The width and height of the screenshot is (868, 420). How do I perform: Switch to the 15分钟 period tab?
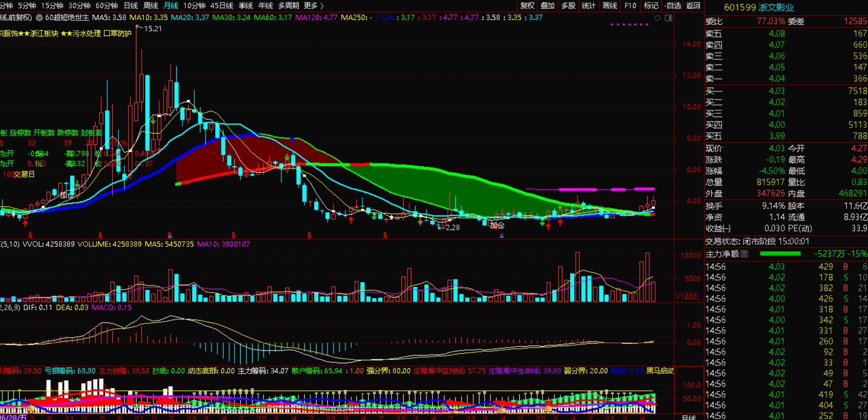[52, 6]
